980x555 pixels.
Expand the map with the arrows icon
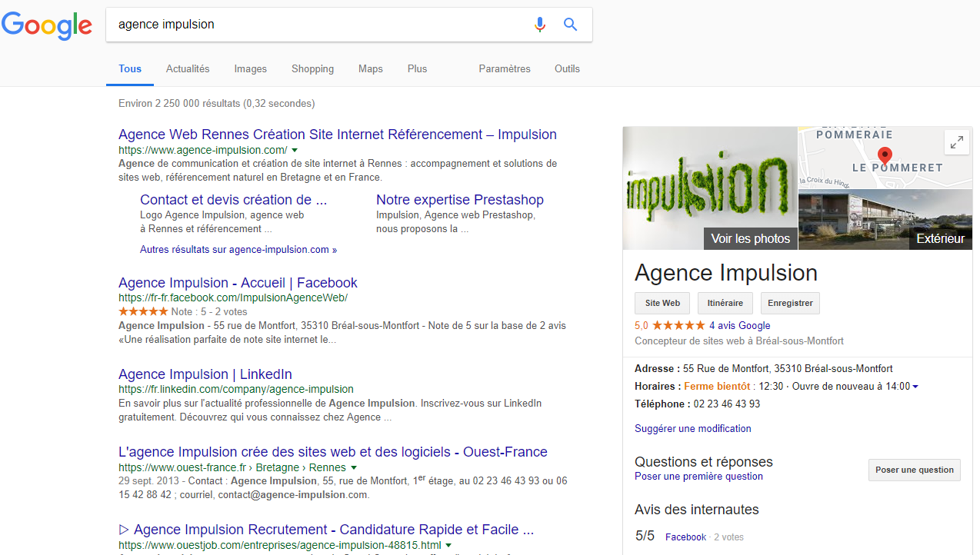(x=956, y=142)
